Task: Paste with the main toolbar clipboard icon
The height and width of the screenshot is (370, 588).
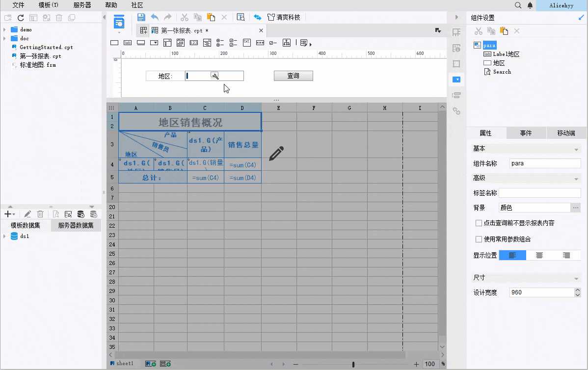Action: click(x=211, y=17)
